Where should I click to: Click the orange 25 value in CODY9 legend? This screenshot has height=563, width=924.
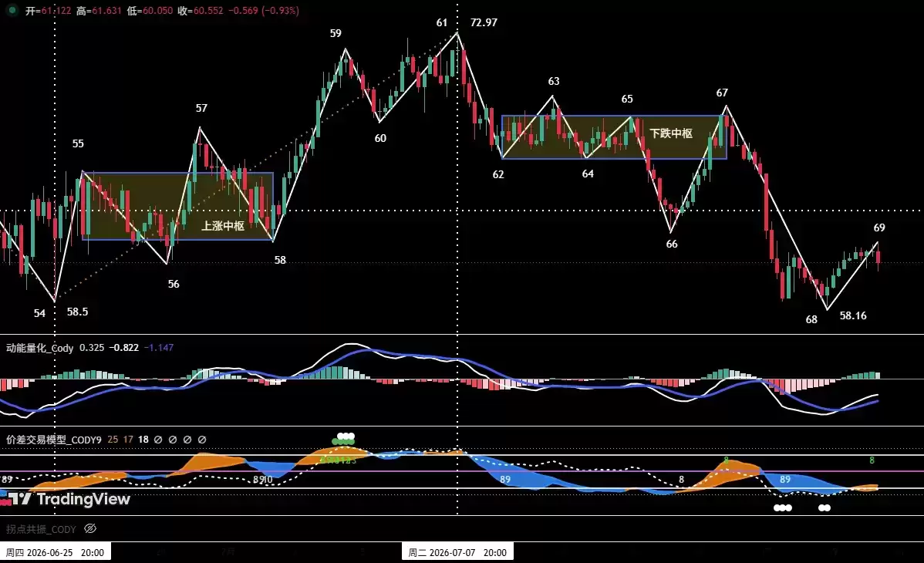pos(113,440)
